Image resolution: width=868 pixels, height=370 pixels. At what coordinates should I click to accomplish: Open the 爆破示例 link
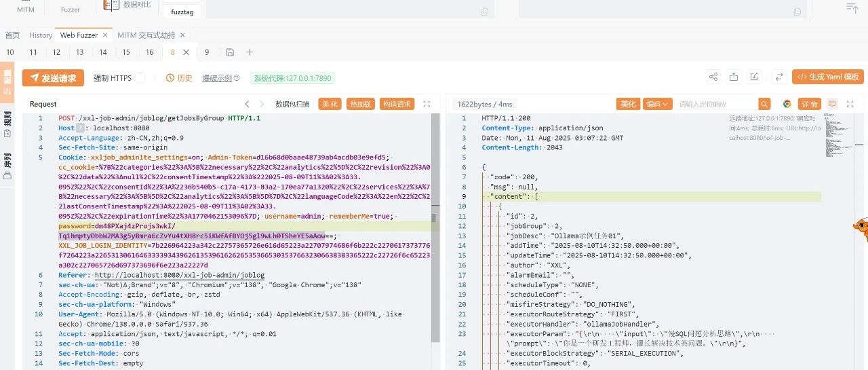point(217,78)
